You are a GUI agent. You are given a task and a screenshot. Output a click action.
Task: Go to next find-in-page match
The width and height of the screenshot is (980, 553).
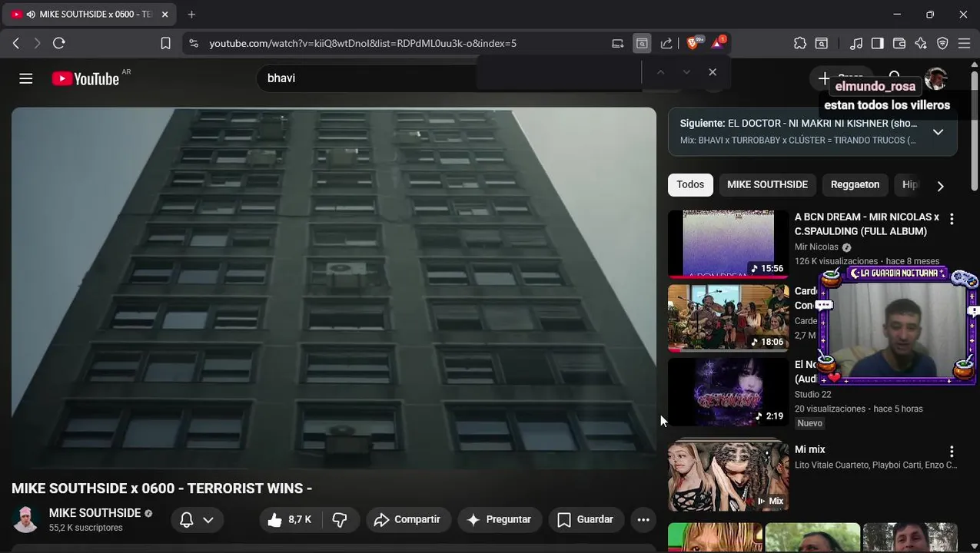[x=686, y=72]
